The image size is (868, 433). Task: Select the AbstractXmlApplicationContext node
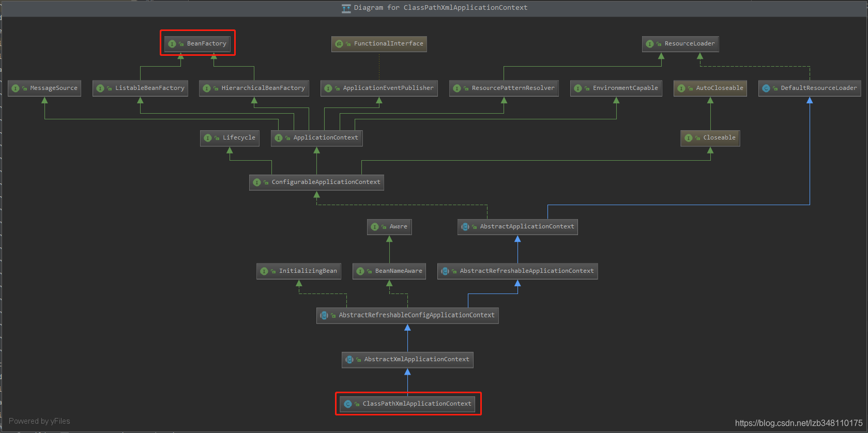pyautogui.click(x=407, y=360)
